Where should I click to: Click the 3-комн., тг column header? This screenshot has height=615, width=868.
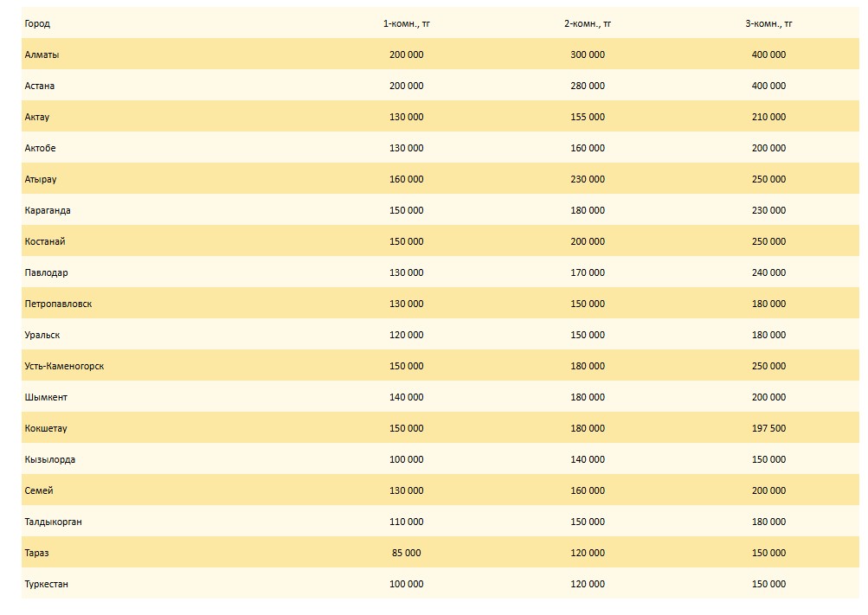768,23
